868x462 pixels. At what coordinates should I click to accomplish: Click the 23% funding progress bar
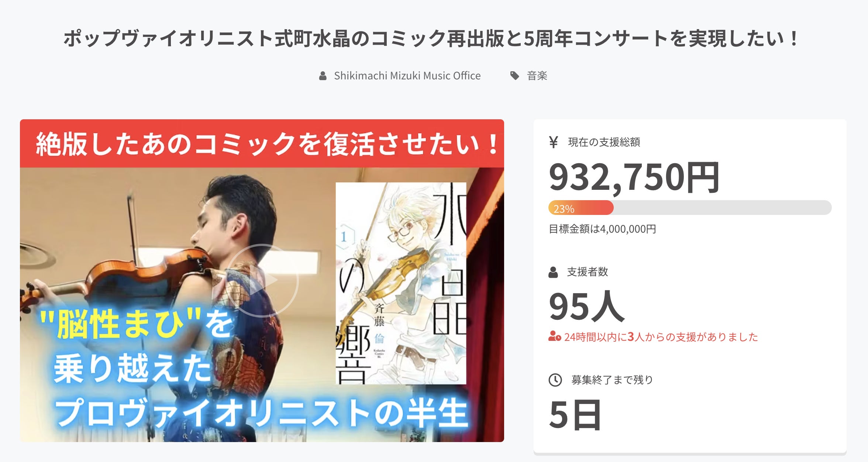690,208
